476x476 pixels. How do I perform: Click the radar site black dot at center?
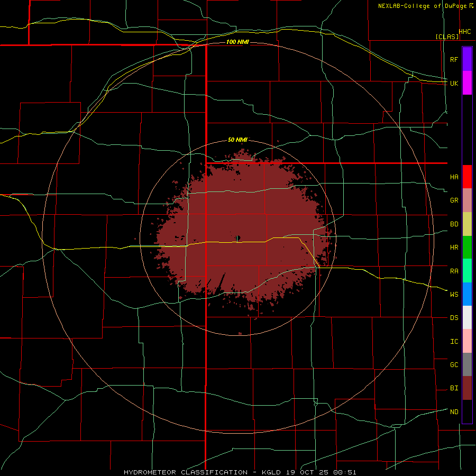pos(239,237)
